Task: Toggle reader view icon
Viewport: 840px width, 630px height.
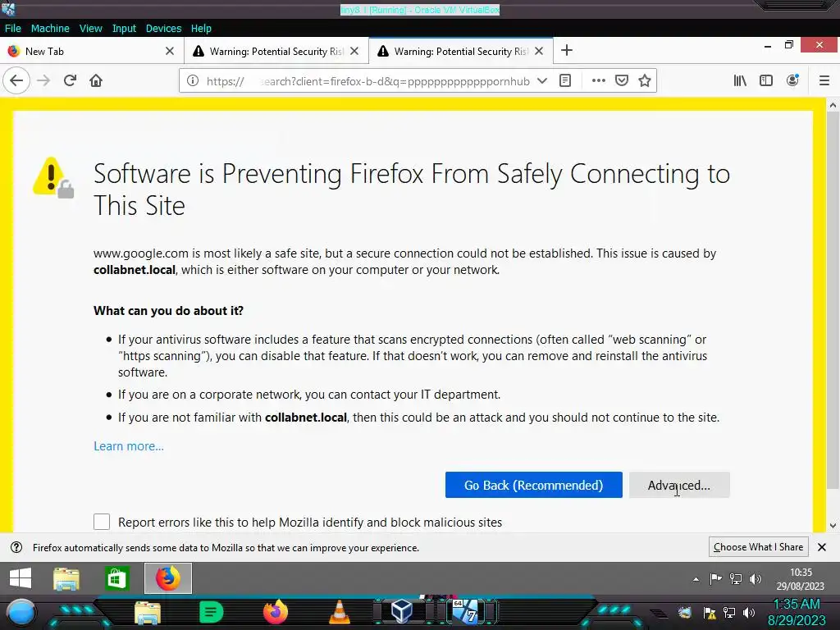Action: pyautogui.click(x=565, y=81)
